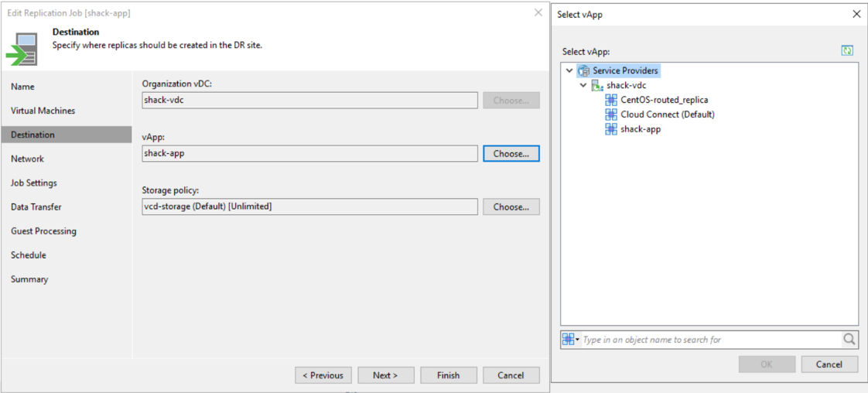Screen dimensions: 868x393
Task: Click the object name search box
Action: tap(712, 340)
